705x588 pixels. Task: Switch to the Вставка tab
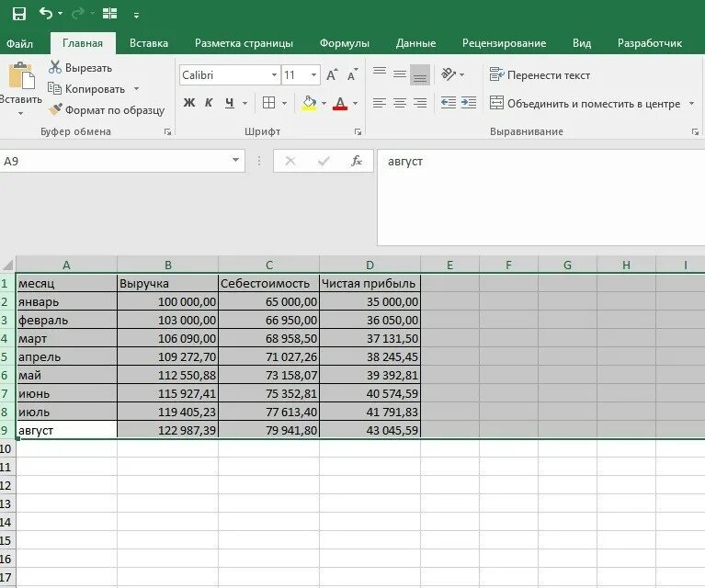(149, 43)
